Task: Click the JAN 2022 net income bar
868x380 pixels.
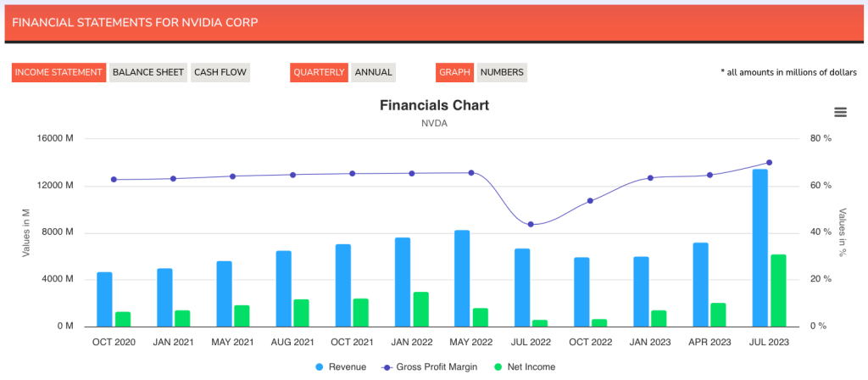Action: [420, 309]
